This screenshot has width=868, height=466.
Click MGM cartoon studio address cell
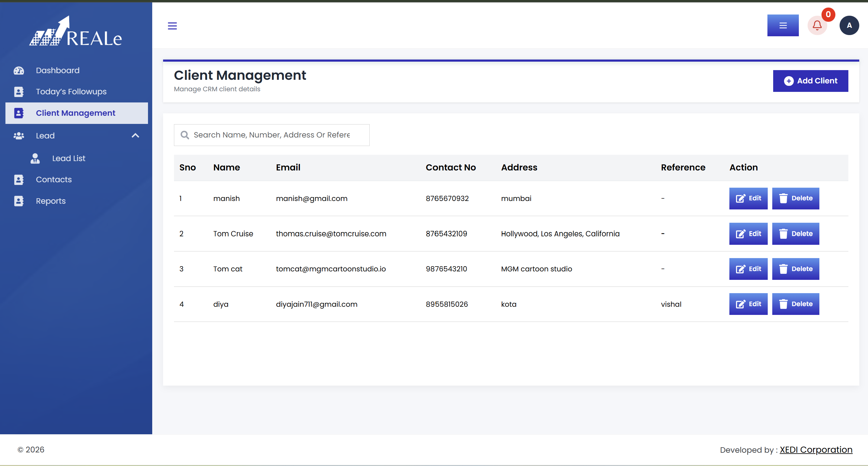pos(536,269)
